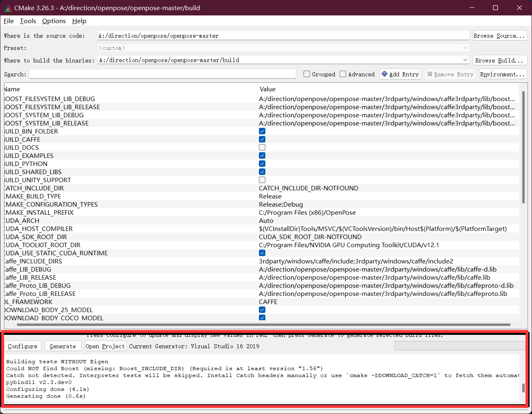Select the Caffe_Proto_LIB_DEBUG path value
This screenshot has height=414, width=532.
[x=386, y=285]
